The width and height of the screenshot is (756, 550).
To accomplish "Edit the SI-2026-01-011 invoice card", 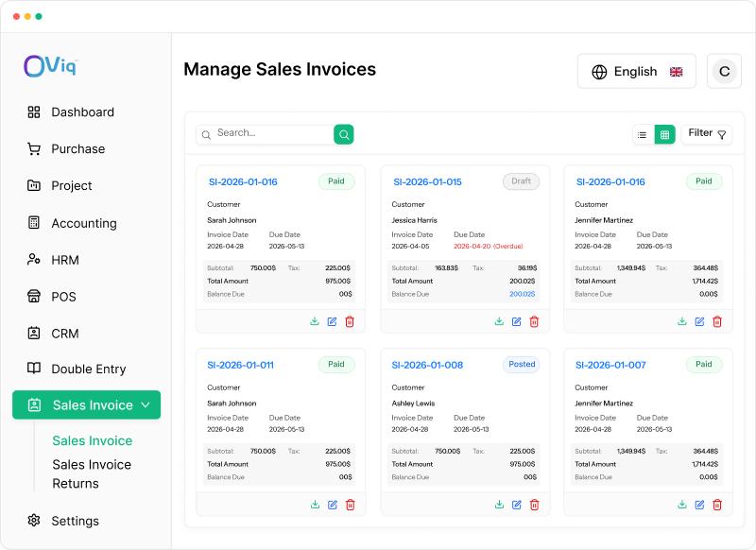I will [x=333, y=505].
